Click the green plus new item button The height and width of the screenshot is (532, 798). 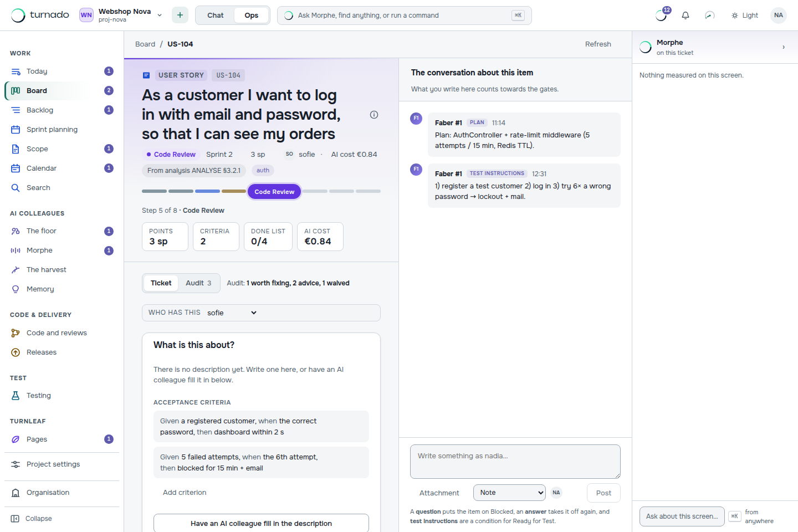[x=180, y=15]
